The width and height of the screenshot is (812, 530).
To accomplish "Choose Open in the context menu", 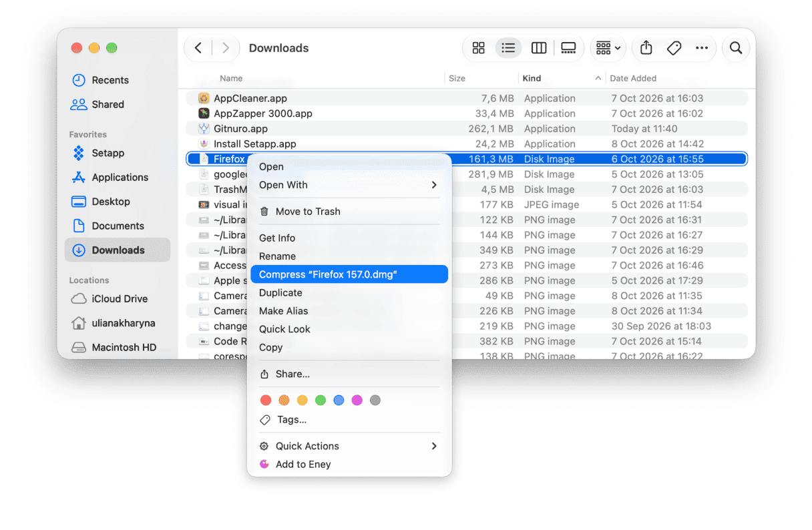I will [x=349, y=167].
